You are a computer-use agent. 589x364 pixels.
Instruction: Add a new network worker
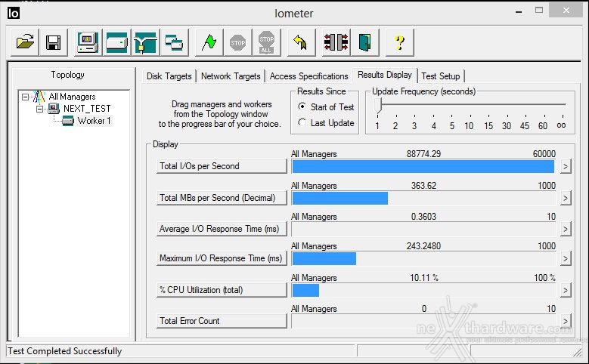coord(145,42)
